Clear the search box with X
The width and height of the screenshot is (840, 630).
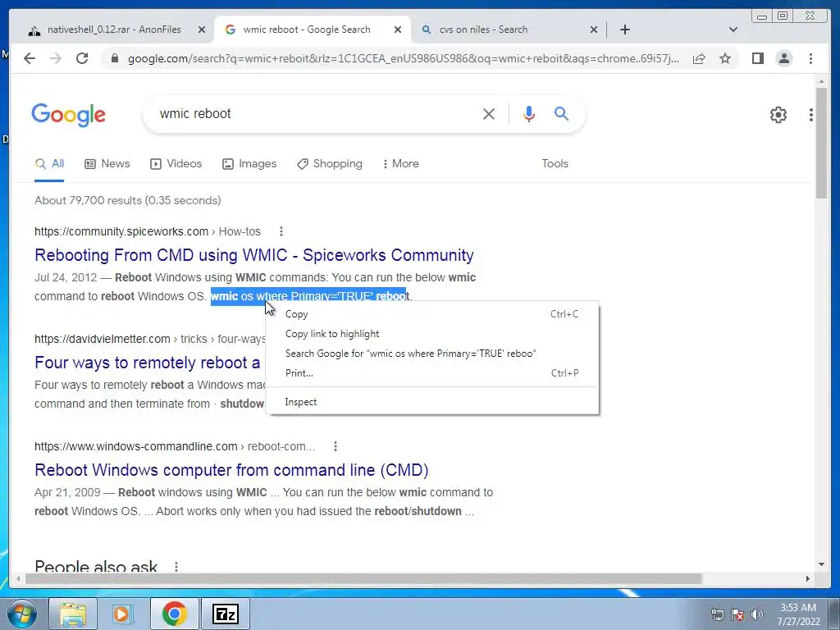(x=489, y=113)
